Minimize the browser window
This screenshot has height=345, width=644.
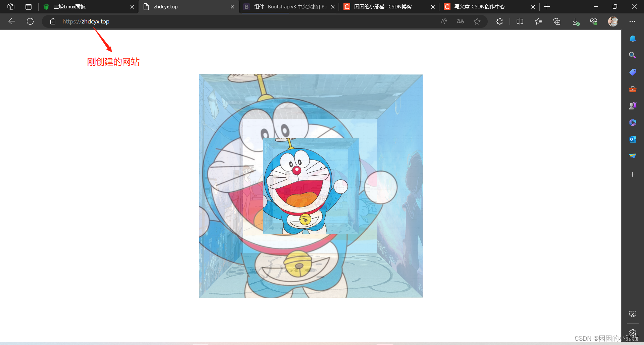coord(596,7)
